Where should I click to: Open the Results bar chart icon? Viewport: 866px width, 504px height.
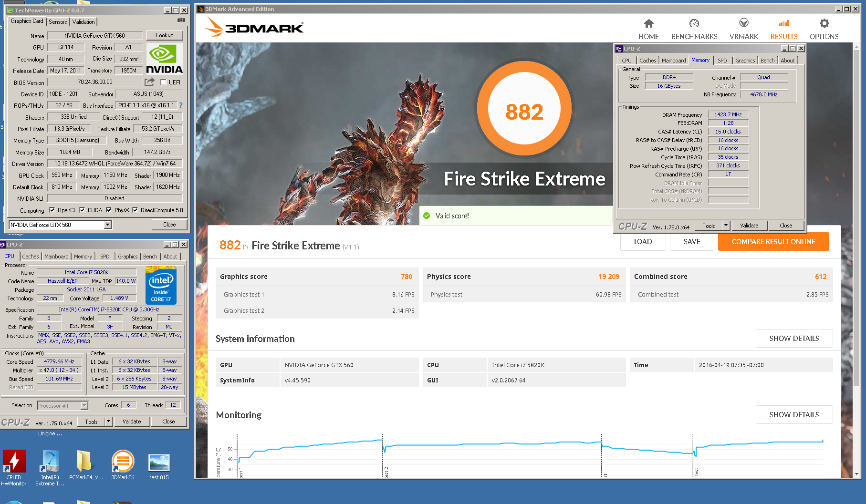[784, 23]
